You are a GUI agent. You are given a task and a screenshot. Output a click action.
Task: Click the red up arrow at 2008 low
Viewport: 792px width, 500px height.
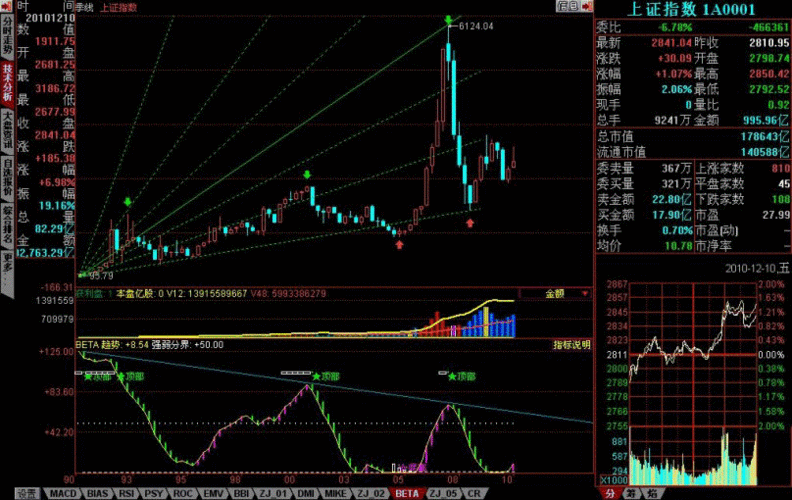click(x=470, y=223)
